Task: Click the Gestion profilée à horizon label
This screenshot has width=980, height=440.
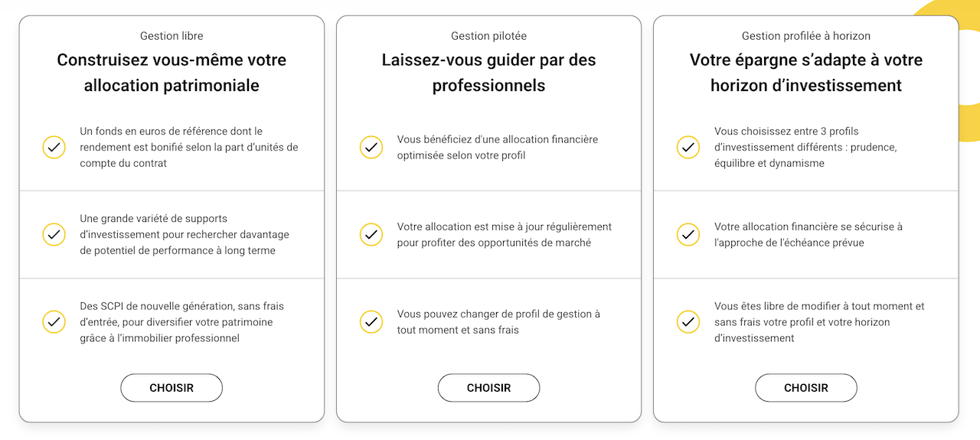Action: (x=806, y=36)
